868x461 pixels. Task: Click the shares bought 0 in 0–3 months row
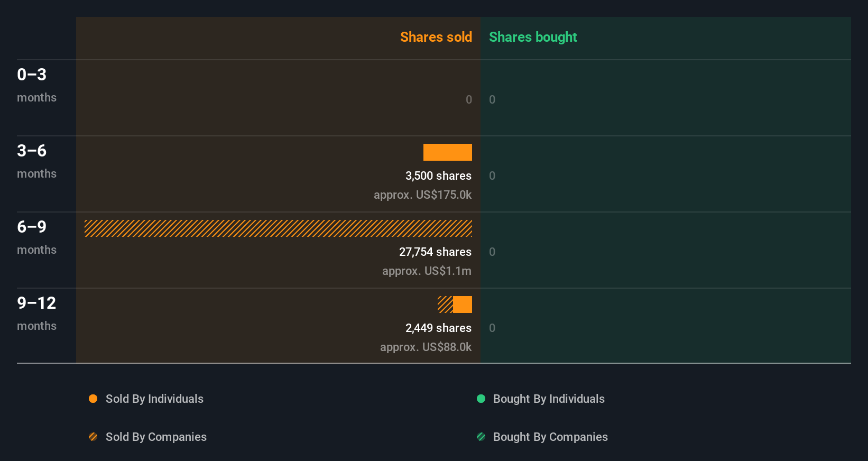pos(492,99)
